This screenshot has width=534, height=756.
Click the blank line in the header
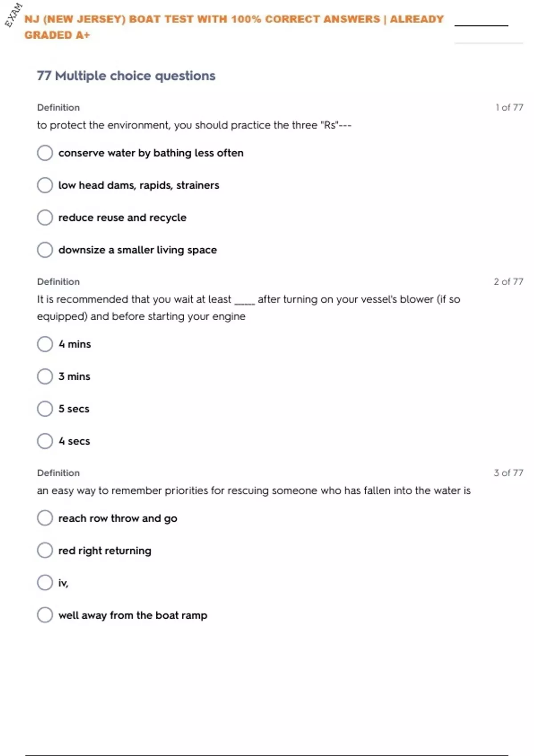tap(481, 25)
